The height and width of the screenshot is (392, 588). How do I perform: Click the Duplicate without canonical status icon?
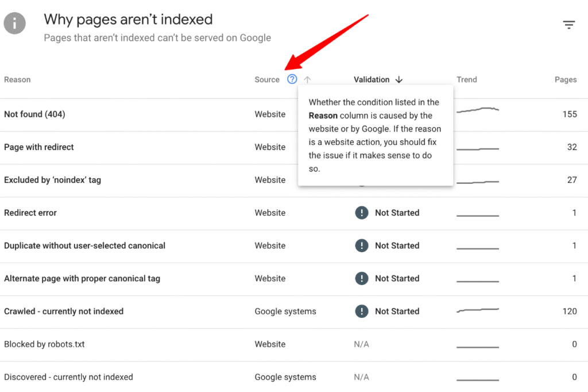[361, 245]
